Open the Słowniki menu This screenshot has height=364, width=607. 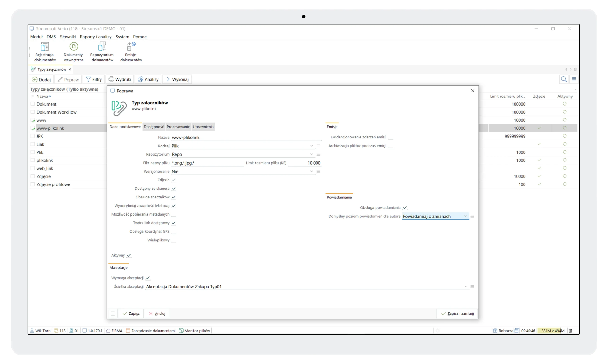coord(68,37)
